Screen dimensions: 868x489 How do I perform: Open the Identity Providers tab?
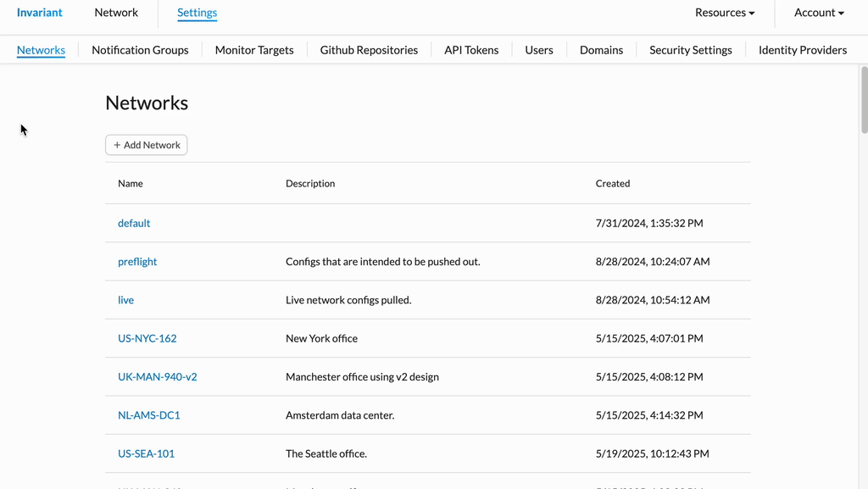(x=802, y=50)
